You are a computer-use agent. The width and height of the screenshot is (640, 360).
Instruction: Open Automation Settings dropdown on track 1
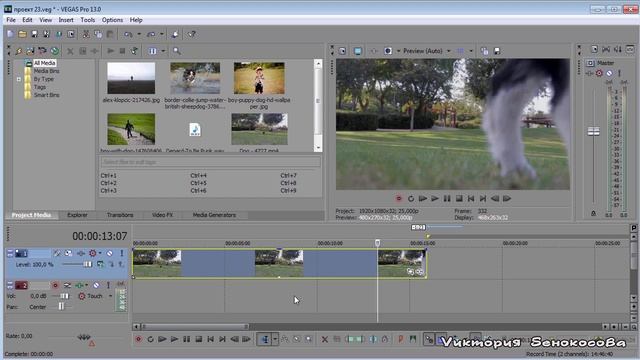pyautogui.click(x=100, y=253)
